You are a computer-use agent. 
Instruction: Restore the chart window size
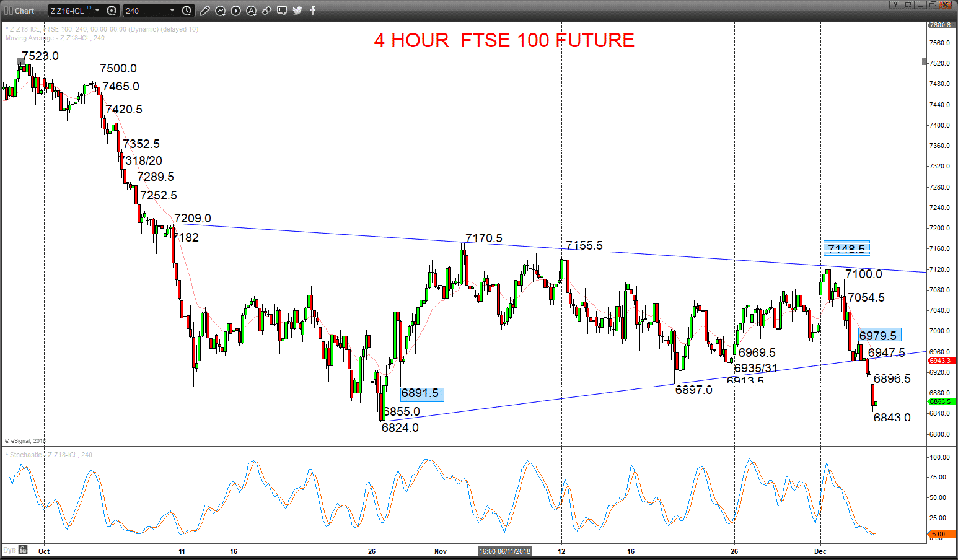933,4
